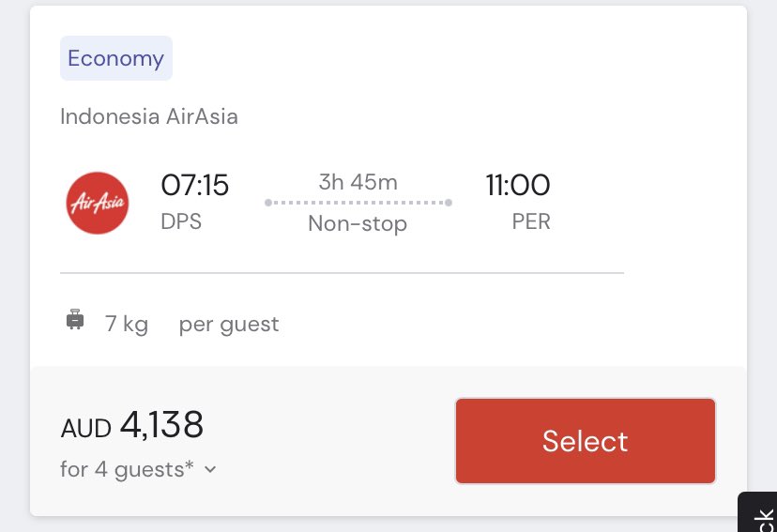This screenshot has width=777, height=532.
Task: Click the Indonesia AirAsia airline name
Action: (148, 116)
